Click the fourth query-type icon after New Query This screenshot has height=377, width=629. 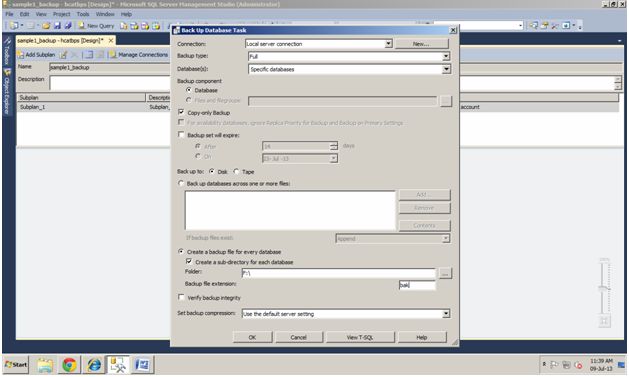[x=156, y=26]
